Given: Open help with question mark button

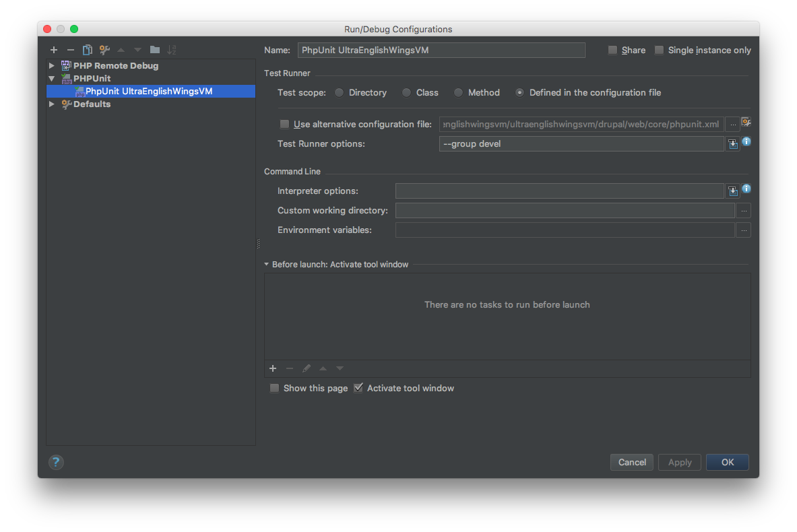Looking at the screenshot, I should 56,463.
